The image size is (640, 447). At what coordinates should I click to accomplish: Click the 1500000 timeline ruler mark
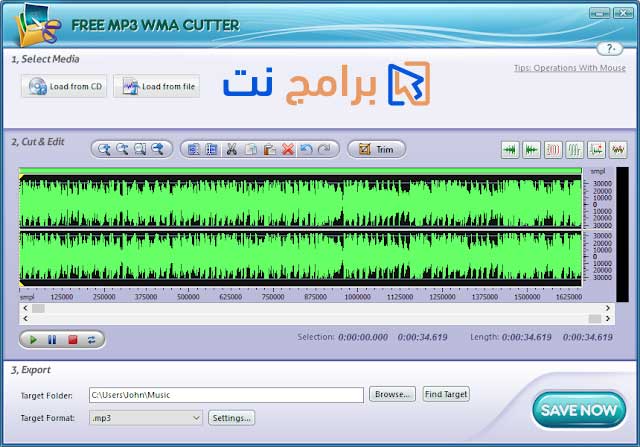click(x=527, y=297)
